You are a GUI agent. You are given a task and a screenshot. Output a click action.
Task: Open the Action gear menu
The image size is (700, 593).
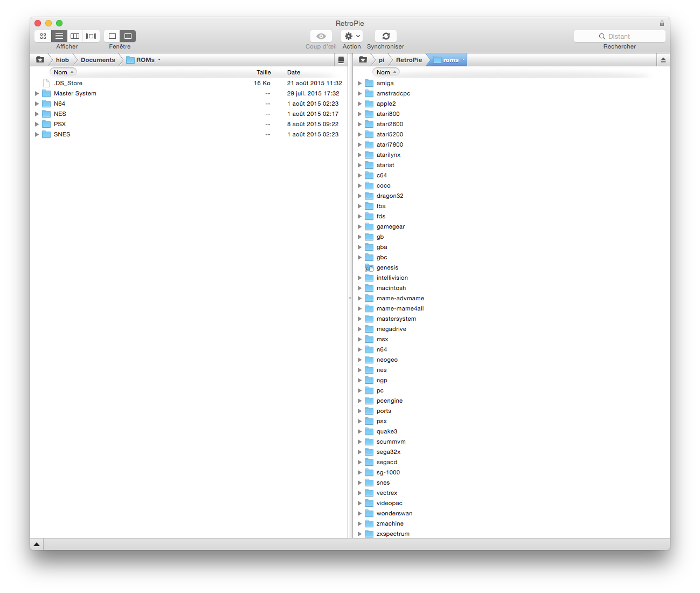coord(352,36)
